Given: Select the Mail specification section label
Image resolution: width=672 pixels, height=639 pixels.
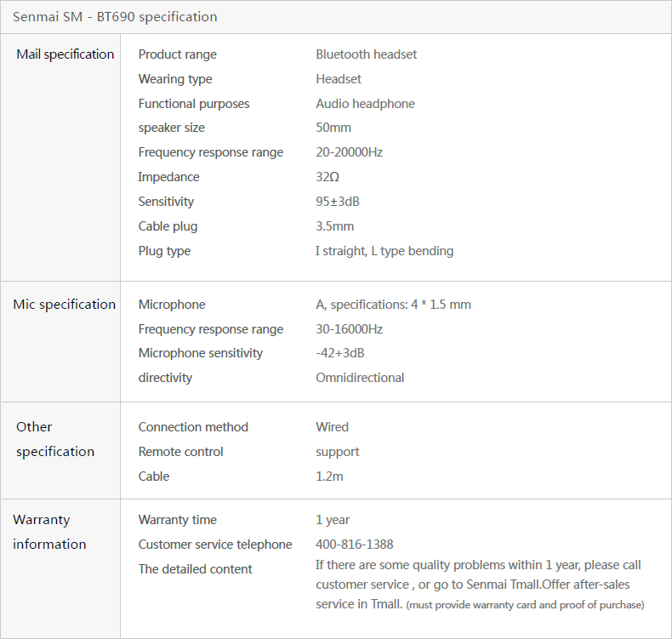Looking at the screenshot, I should point(65,54).
